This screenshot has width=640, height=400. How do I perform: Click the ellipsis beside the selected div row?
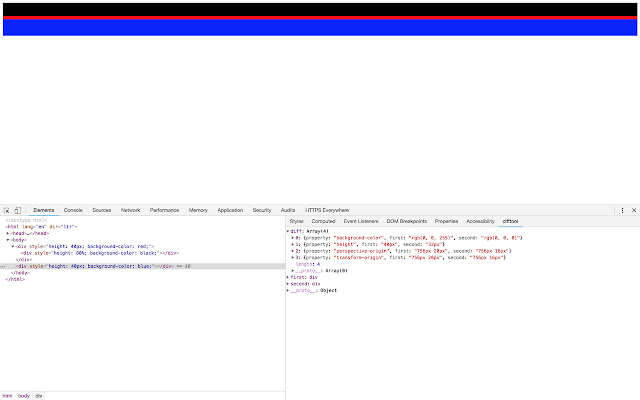pyautogui.click(x=3, y=267)
